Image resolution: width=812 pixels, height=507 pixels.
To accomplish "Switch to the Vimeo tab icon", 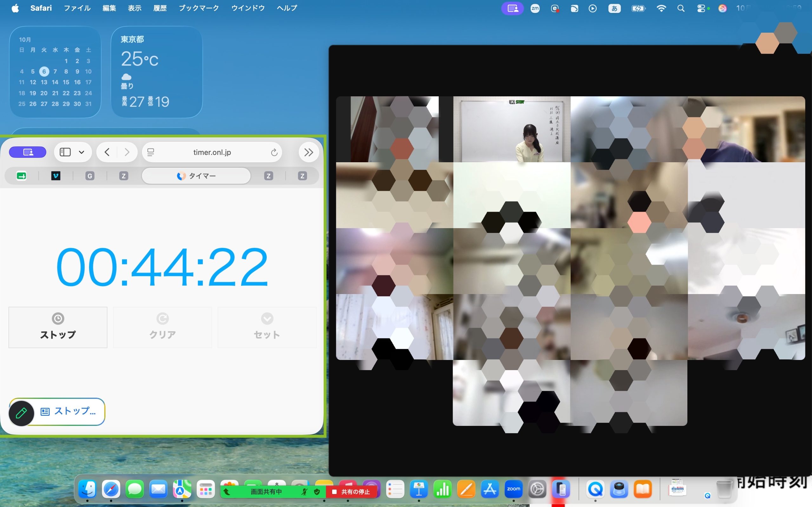I will (56, 176).
